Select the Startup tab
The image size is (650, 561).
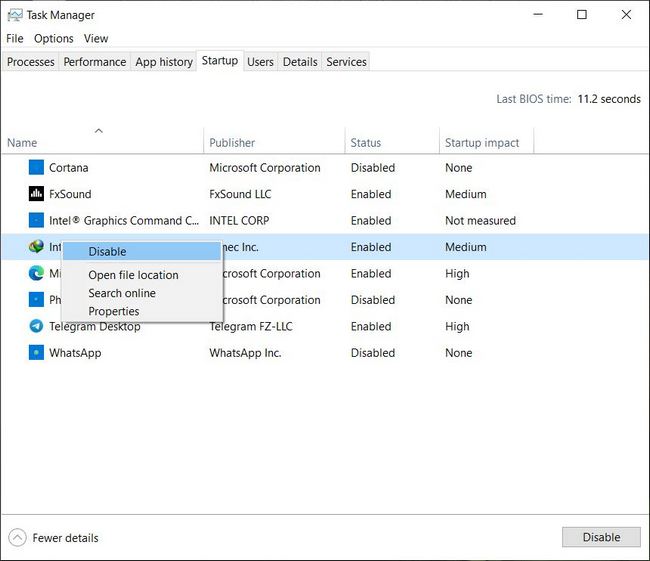tap(220, 61)
